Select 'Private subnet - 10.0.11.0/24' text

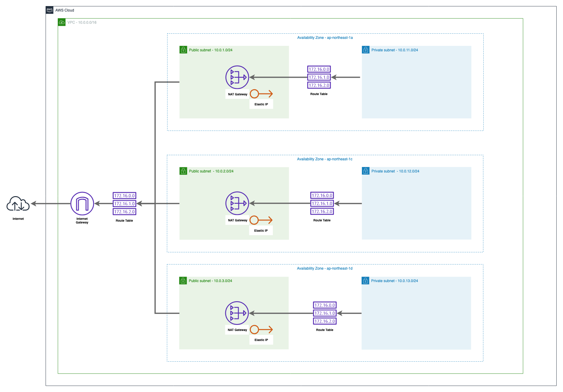(x=395, y=50)
